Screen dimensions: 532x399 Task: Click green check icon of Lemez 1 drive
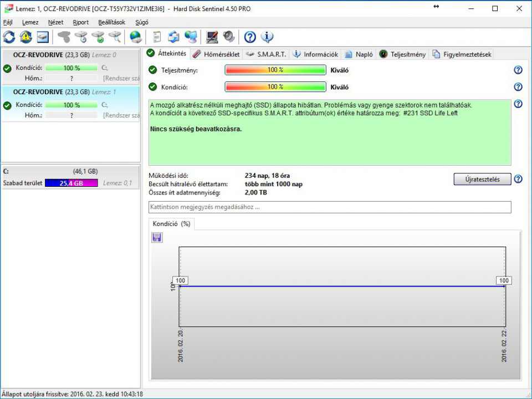(x=7, y=105)
